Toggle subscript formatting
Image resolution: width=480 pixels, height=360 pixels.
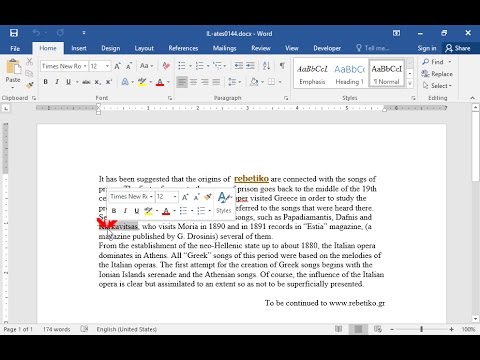pos(97,82)
